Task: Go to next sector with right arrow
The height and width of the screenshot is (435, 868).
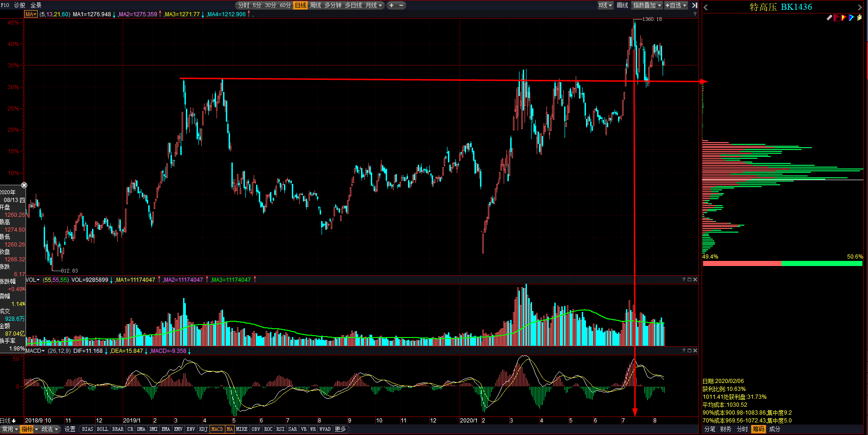Action: point(859,7)
